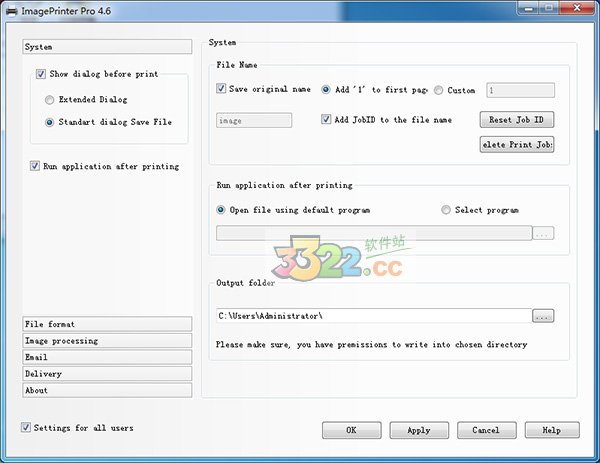Open the Email settings section

(107, 357)
